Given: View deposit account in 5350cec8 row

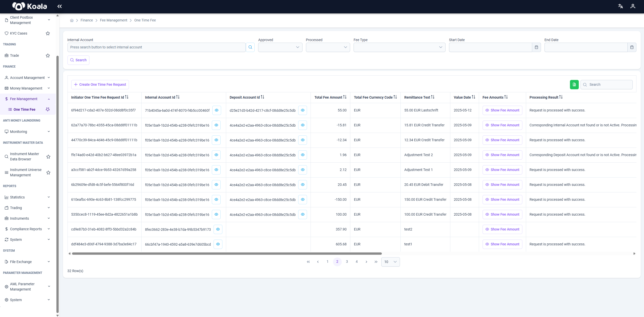Looking at the screenshot, I should point(303,214).
